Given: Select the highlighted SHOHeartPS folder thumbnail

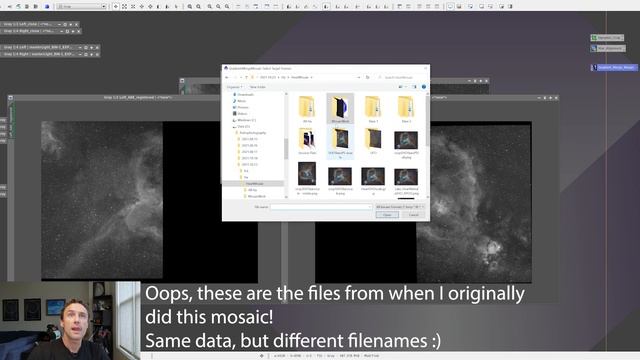Looking at the screenshot, I should pyautogui.click(x=340, y=142).
